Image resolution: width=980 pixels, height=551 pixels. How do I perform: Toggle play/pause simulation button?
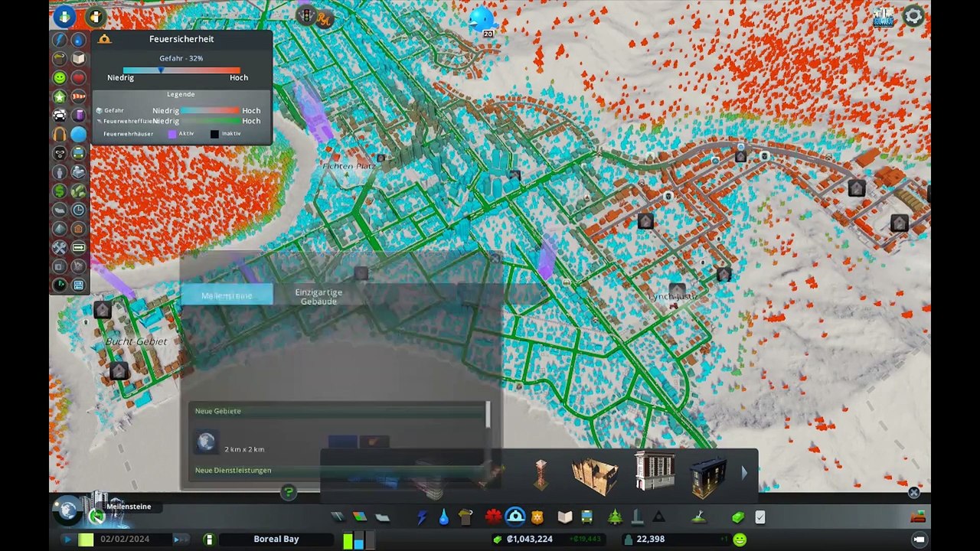[x=67, y=540]
